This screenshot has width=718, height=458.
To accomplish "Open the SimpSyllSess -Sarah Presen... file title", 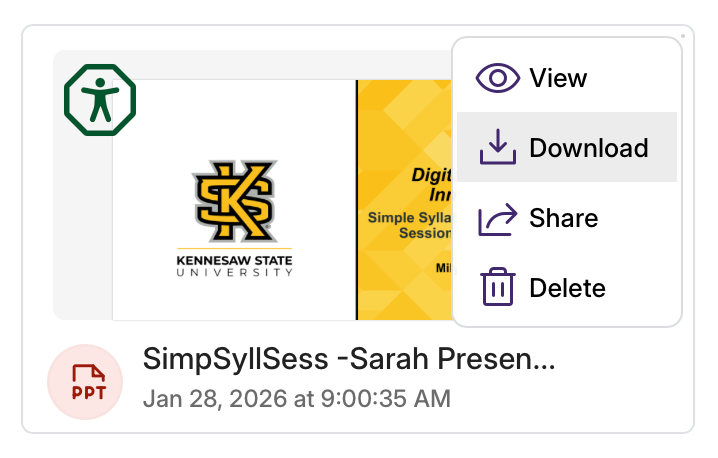I will pos(348,359).
